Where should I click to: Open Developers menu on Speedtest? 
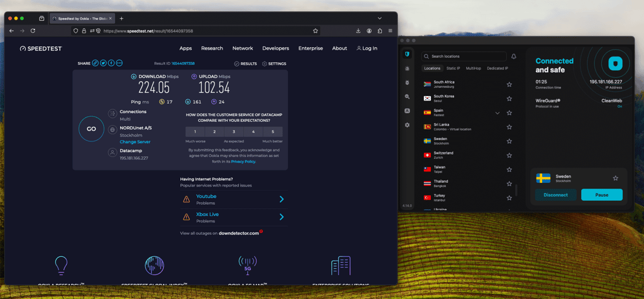click(x=275, y=48)
